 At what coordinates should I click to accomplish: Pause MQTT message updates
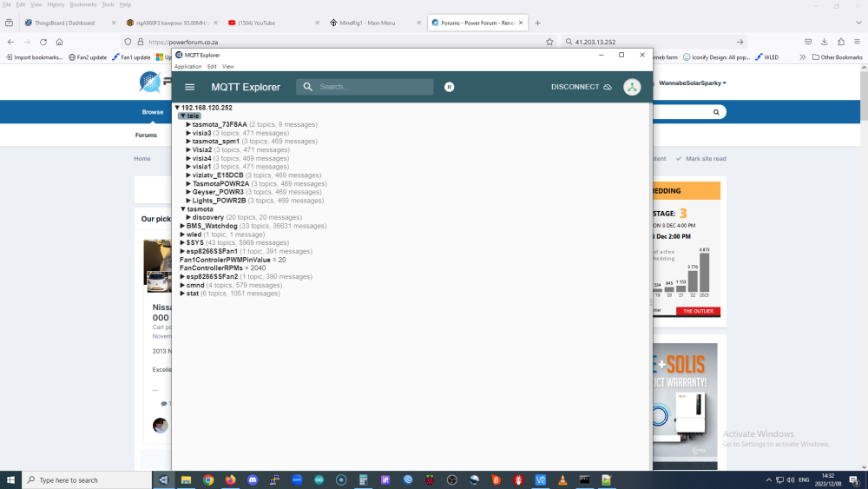click(450, 87)
